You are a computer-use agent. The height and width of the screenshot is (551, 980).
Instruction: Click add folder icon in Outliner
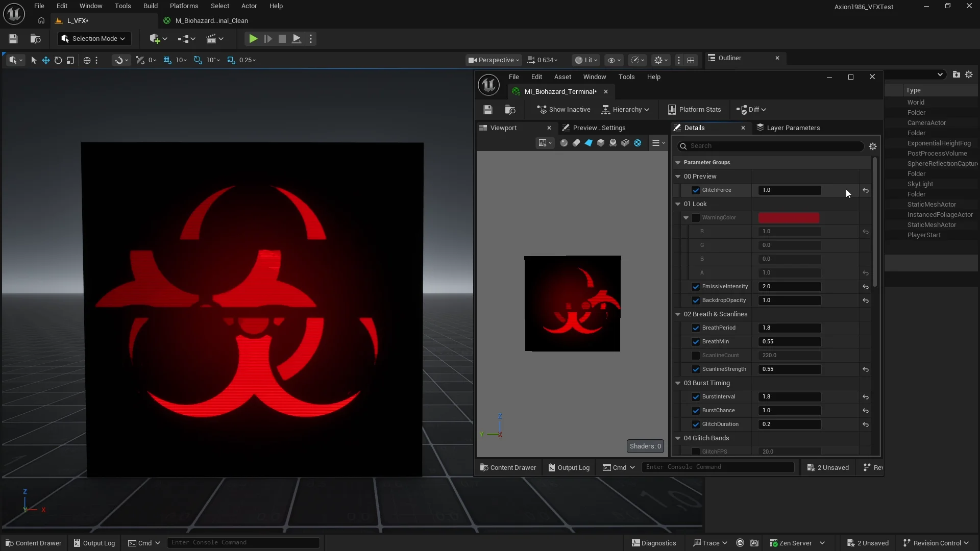[957, 74]
